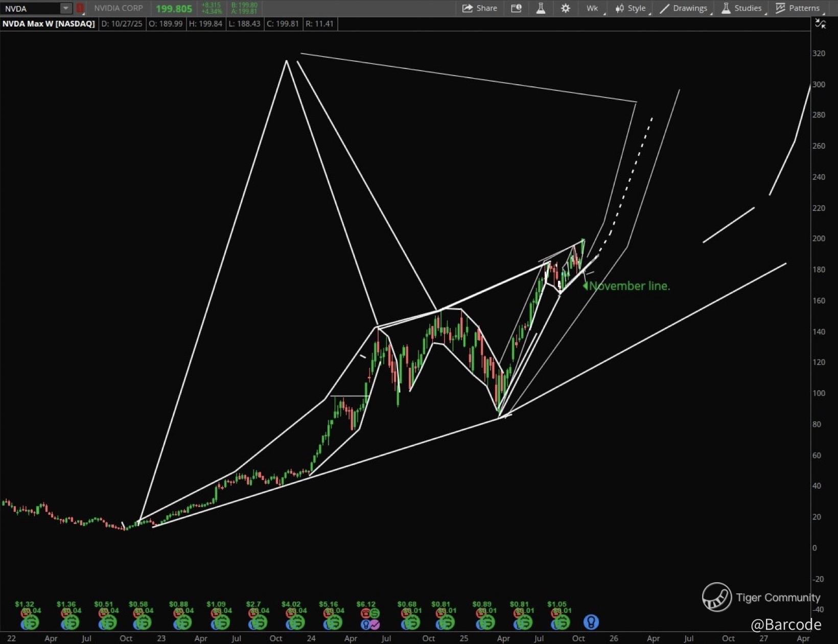
Task: Click the green dividend icon under $0.58
Action: coord(144,623)
